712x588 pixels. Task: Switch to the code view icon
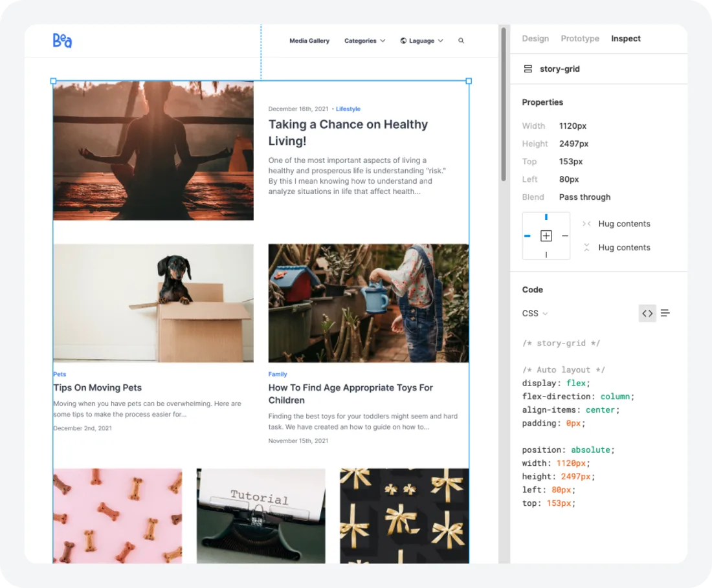tap(647, 313)
